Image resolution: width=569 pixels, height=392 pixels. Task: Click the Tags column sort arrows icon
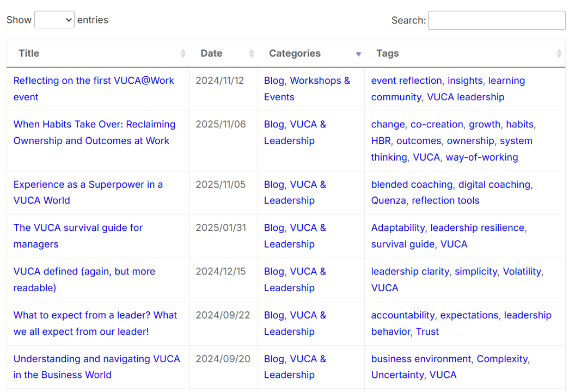coord(559,53)
